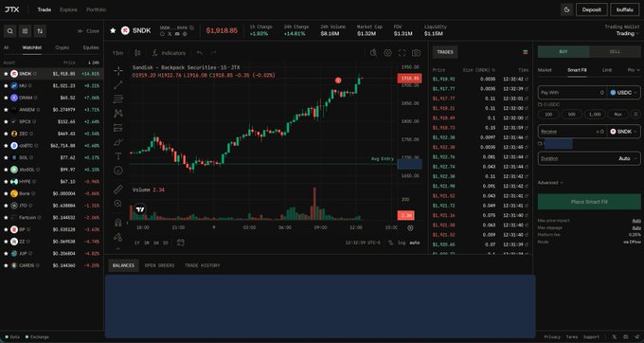Select the Limit order tab
Image resolution: width=644 pixels, height=343 pixels.
(607, 70)
